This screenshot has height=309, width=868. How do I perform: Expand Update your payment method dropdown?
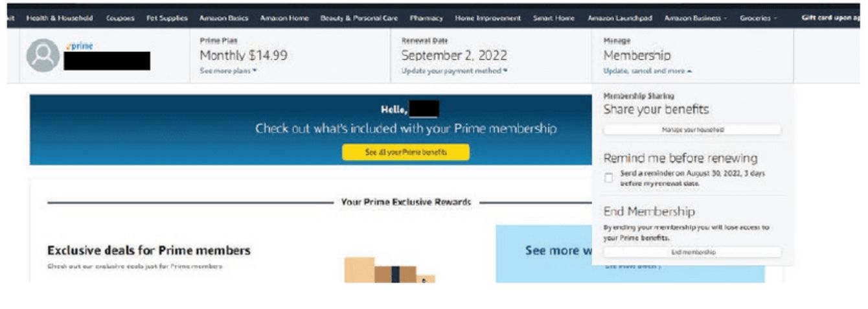click(454, 71)
